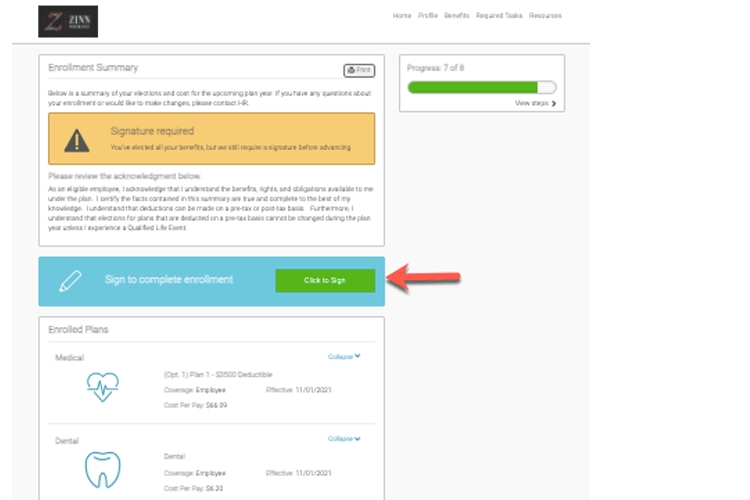Click the pencil signature icon
750x500 pixels.
[x=69, y=280]
